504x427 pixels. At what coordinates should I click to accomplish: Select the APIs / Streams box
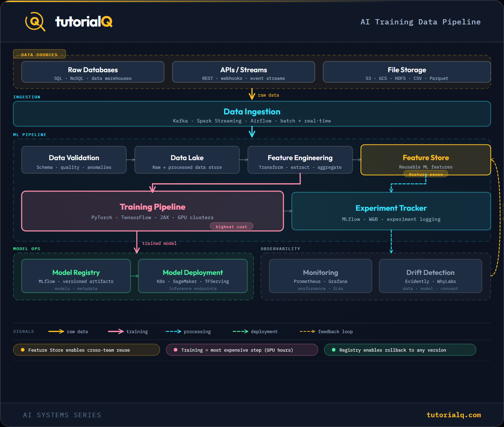[x=244, y=72]
